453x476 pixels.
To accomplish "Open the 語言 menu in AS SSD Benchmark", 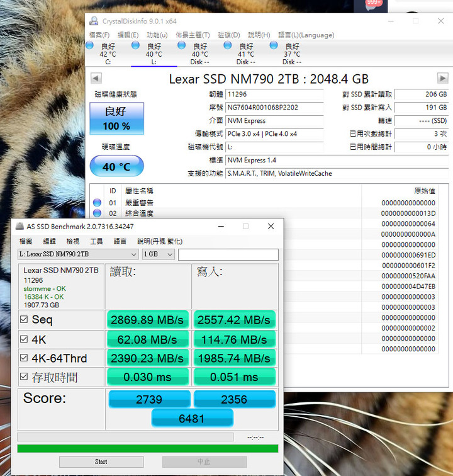I will point(120,241).
